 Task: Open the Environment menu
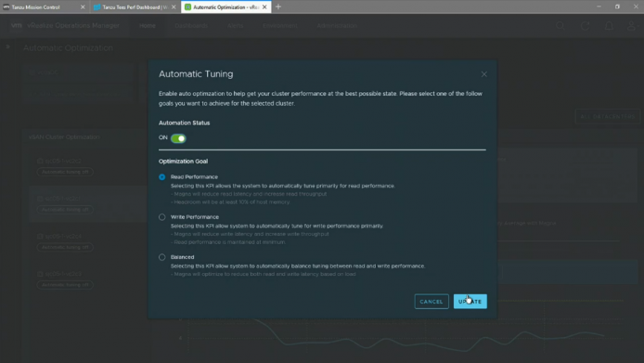[x=280, y=25]
